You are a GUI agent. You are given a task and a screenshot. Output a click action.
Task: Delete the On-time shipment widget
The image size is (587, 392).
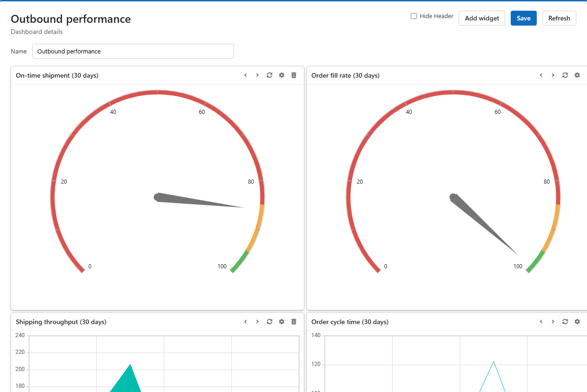293,75
